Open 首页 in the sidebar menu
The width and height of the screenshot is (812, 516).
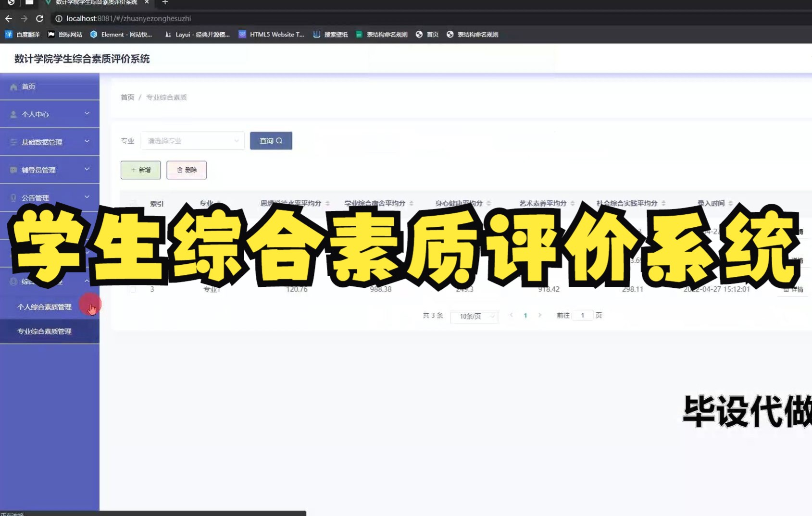click(x=50, y=86)
